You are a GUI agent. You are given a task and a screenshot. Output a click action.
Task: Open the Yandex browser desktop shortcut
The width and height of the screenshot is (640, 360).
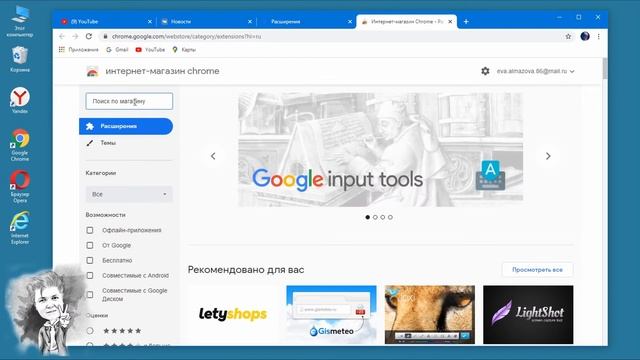pos(20,100)
